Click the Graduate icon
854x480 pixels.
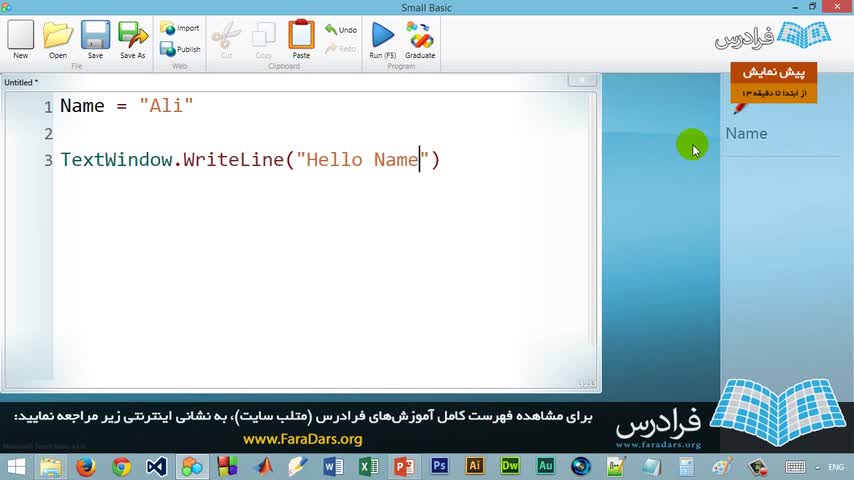pos(420,39)
